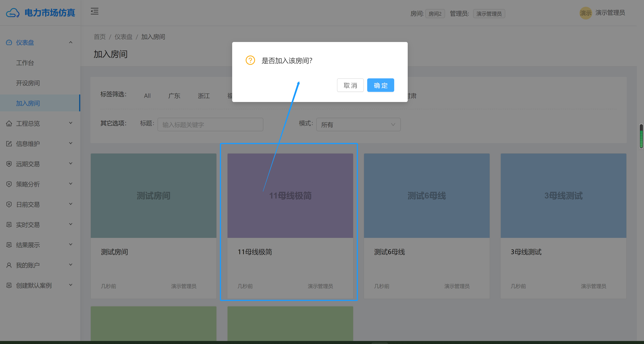Expand the 日前交易 menu chevron
Screen dimensions: 644x344
click(71, 204)
